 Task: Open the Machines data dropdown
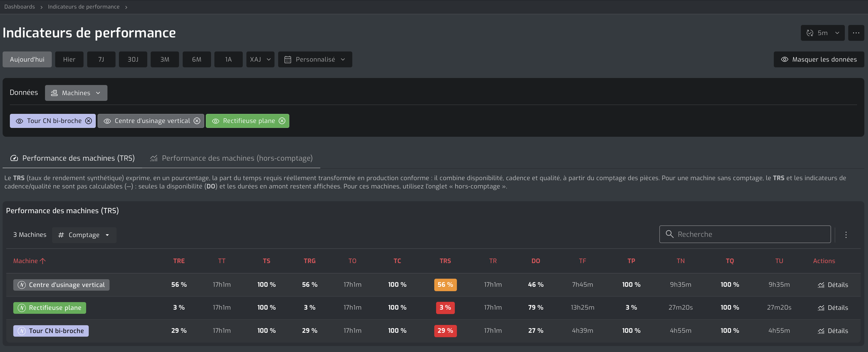coord(76,93)
